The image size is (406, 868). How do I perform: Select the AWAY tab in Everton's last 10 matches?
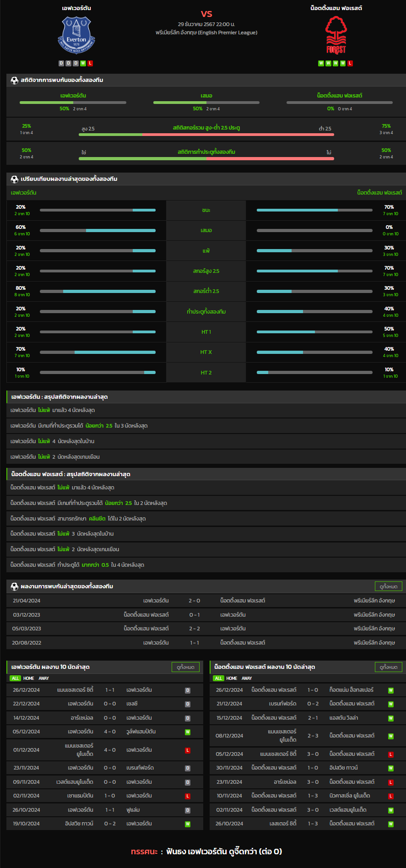43,678
